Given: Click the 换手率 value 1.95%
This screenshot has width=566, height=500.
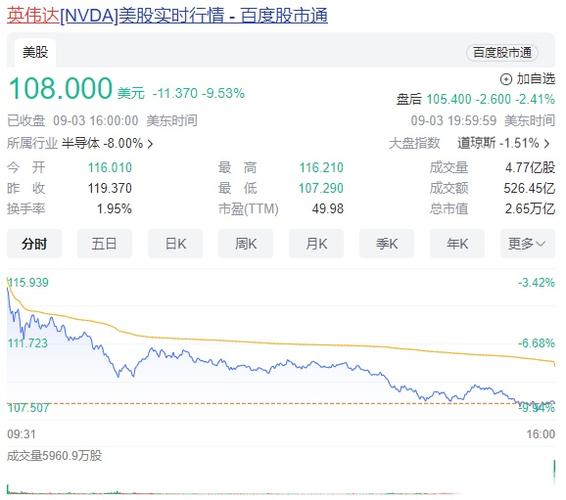Looking at the screenshot, I should point(114,209).
